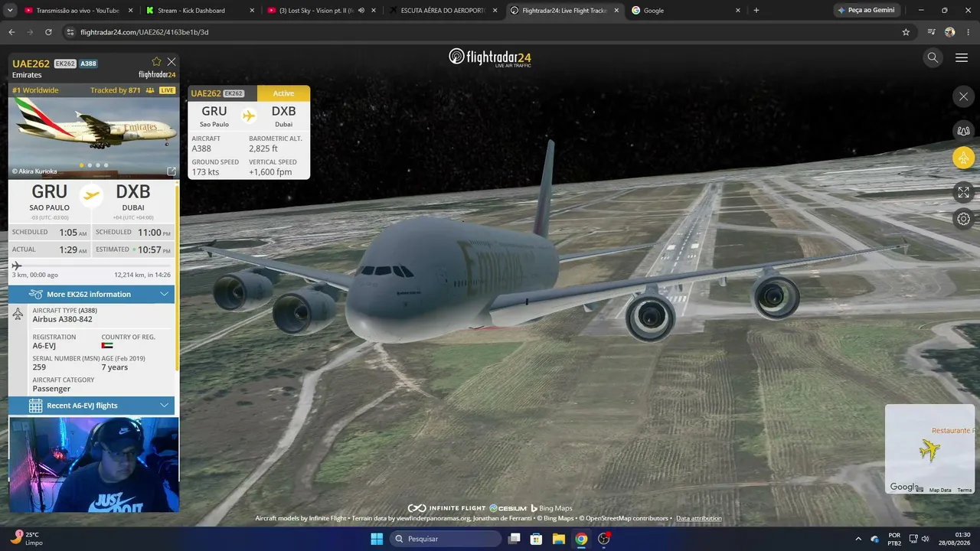Open Flightradar24 search
The width and height of the screenshot is (980, 551).
coord(933,57)
